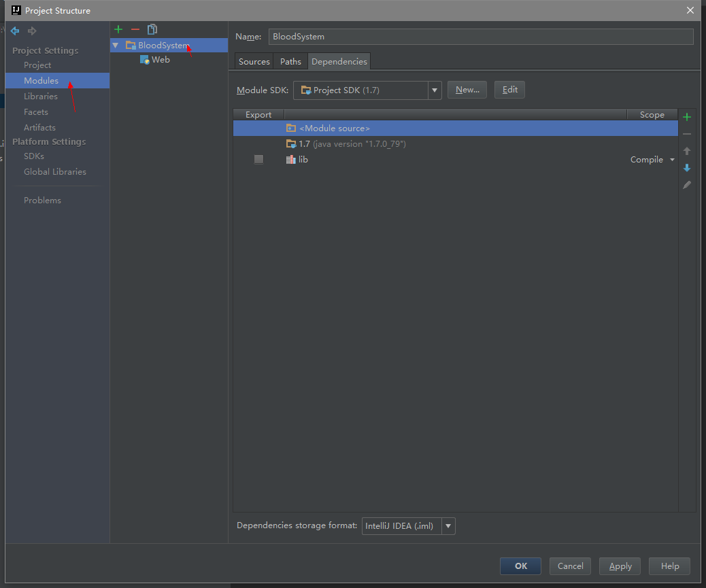Click the Cancel button

pyautogui.click(x=570, y=566)
